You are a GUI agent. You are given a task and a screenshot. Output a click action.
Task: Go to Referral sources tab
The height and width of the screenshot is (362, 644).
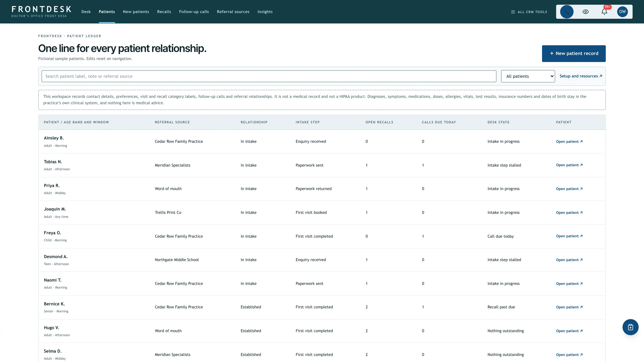pos(233,12)
